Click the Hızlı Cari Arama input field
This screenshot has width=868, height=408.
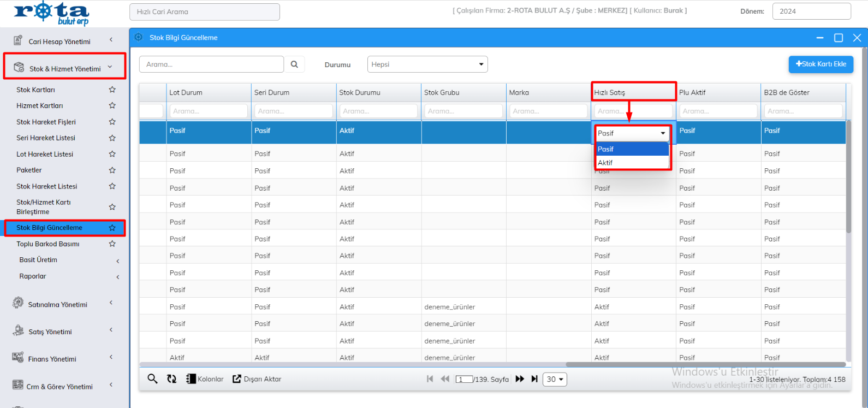coord(204,11)
